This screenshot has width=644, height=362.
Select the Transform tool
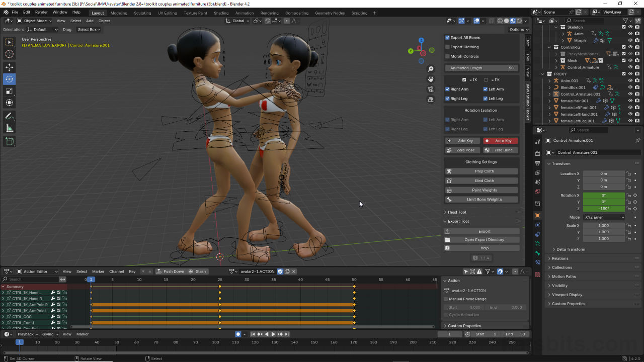(10, 103)
